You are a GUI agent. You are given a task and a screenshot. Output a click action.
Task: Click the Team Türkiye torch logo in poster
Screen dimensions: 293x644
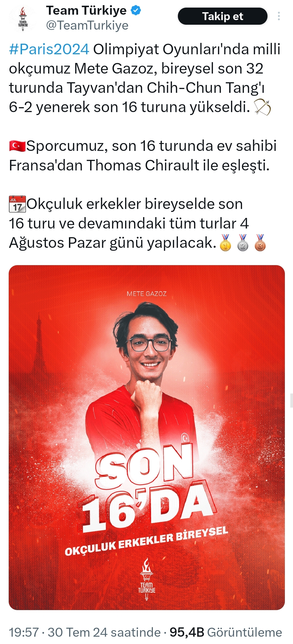[x=147, y=579]
